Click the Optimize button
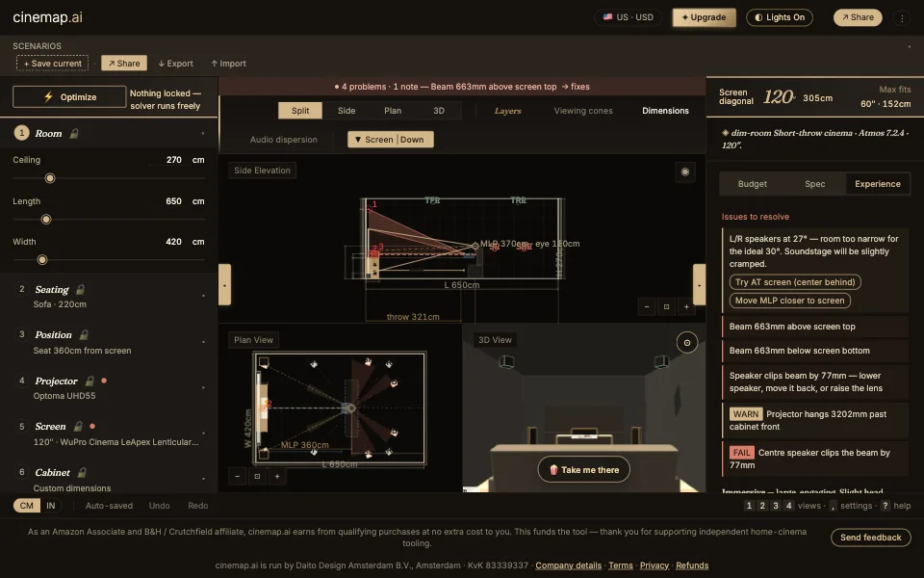Image resolution: width=924 pixels, height=578 pixels. pos(69,97)
